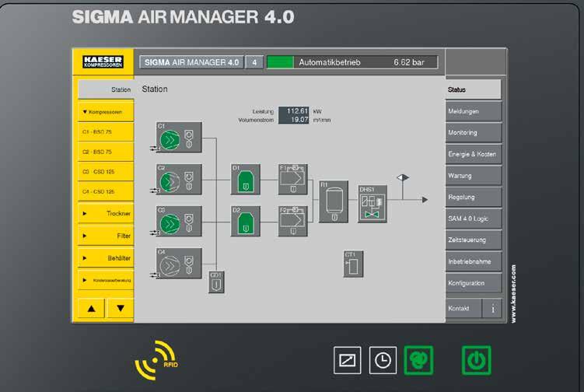Click the green status indicator in header
584x392 pixels.
tap(280, 62)
